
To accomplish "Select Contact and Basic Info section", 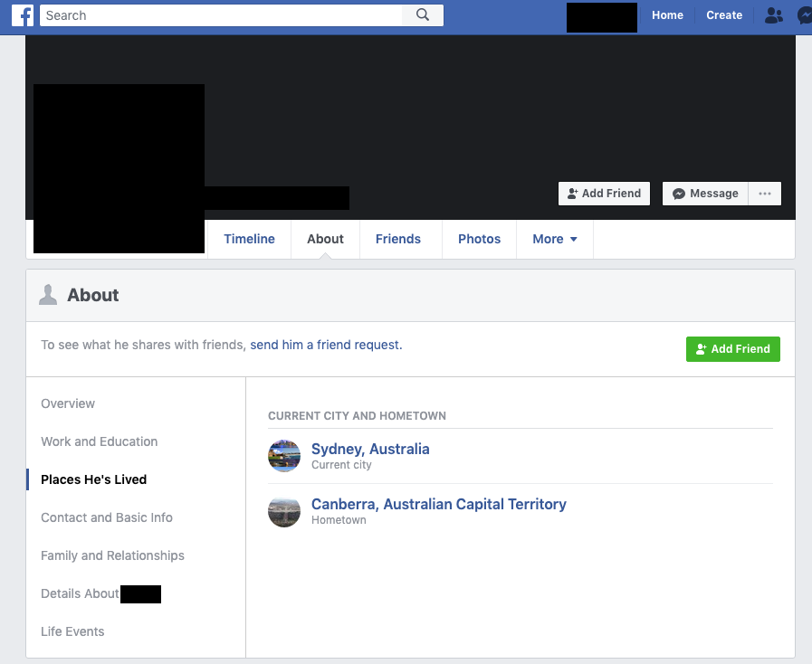I will point(107,517).
